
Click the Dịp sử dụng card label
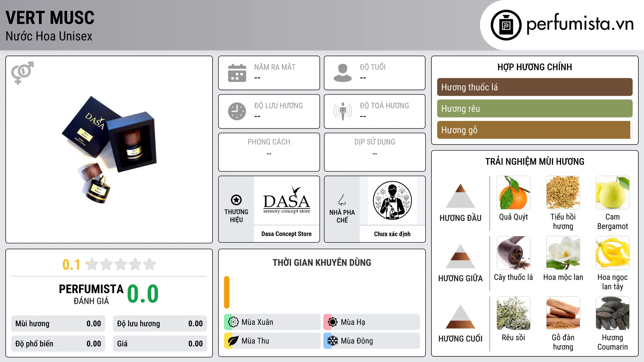[x=375, y=142]
